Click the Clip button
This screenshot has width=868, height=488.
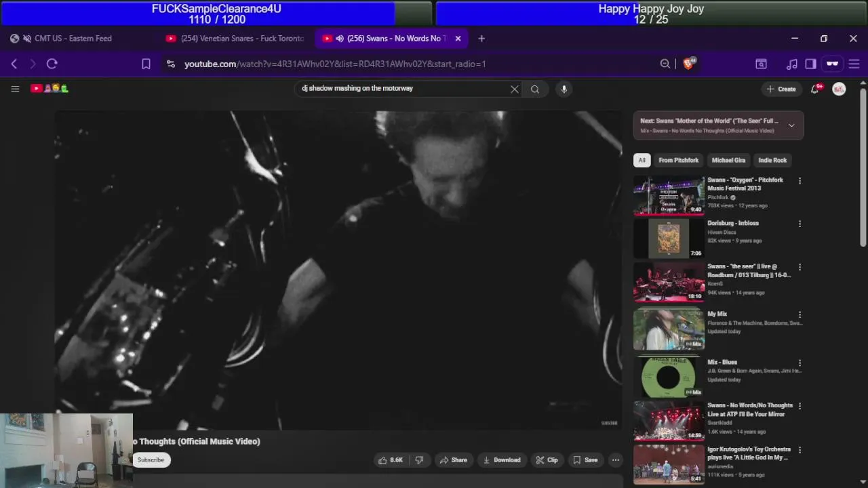pos(547,460)
